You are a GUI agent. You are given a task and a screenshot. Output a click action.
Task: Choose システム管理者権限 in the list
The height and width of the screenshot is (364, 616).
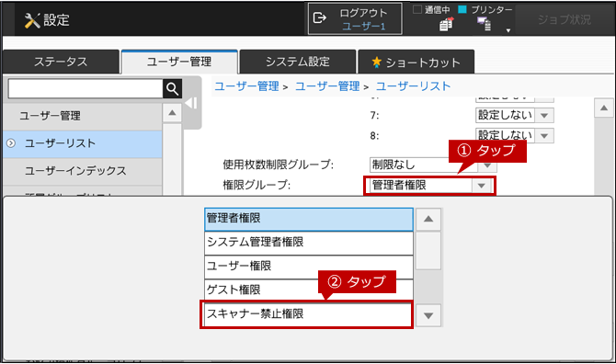coord(309,243)
